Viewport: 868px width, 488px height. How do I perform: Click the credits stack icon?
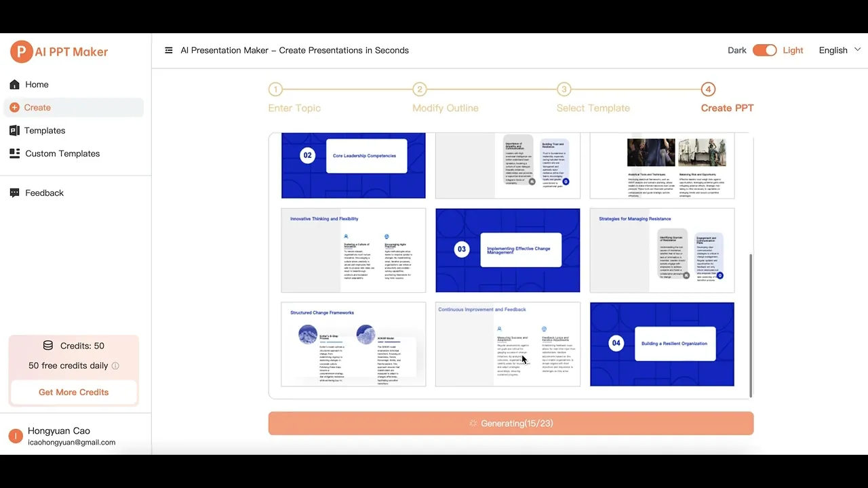(47, 345)
